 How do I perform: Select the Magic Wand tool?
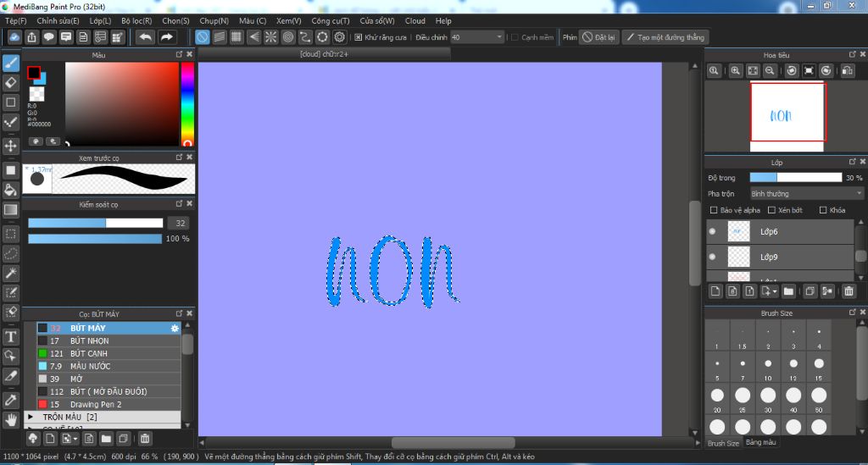(11, 273)
